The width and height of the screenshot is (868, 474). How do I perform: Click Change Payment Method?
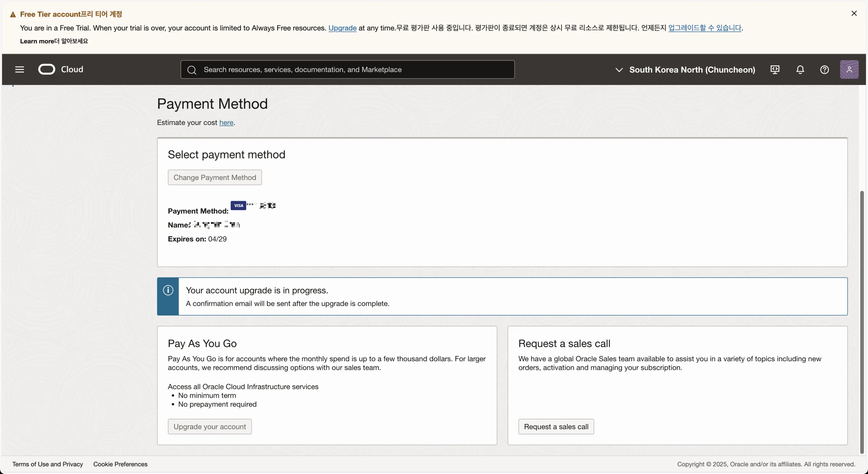215,177
